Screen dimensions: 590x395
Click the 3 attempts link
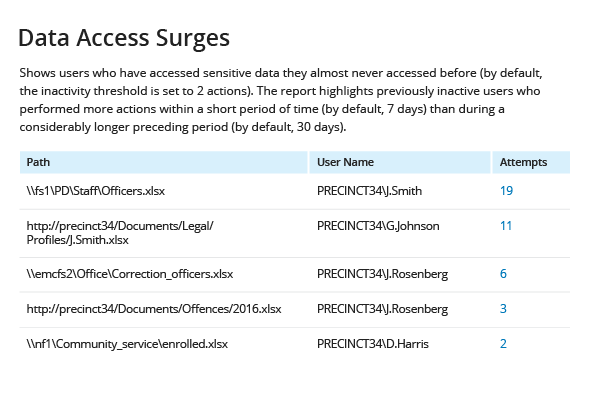[x=503, y=308]
